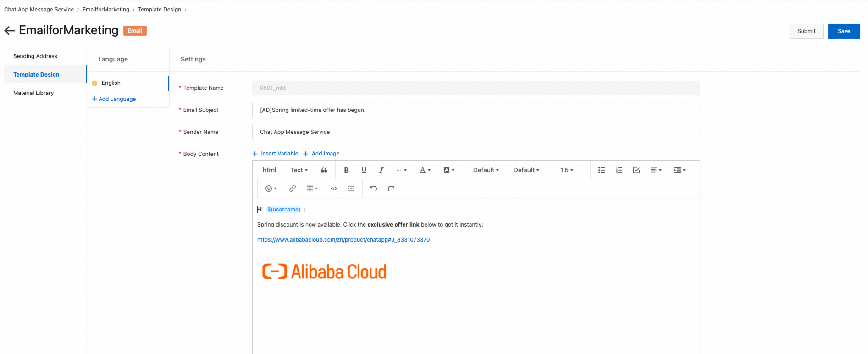This screenshot has height=354, width=868.
Task: Toggle bold formatting in editor toolbar
Action: pyautogui.click(x=346, y=170)
